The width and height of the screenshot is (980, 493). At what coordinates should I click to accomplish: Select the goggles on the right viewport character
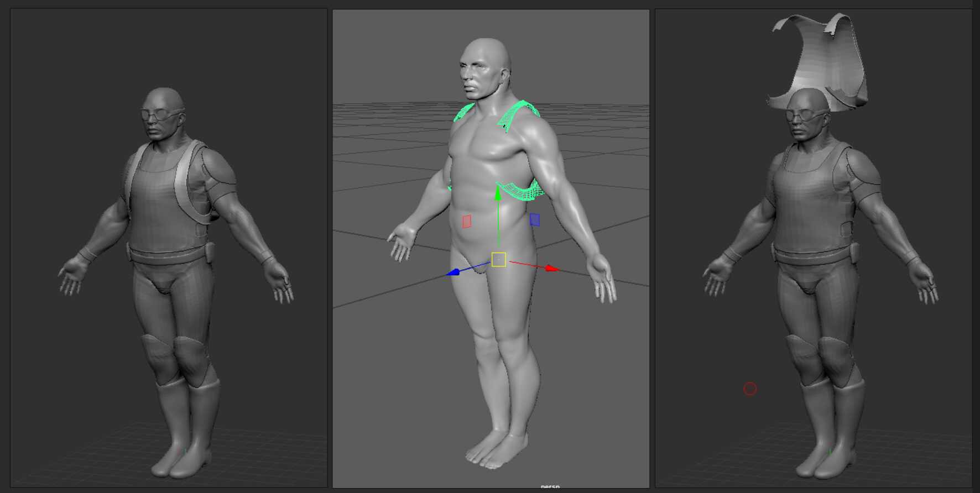point(806,115)
